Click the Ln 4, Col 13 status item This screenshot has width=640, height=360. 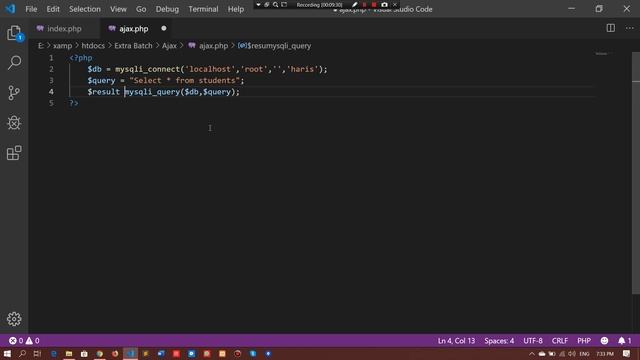pyautogui.click(x=456, y=340)
